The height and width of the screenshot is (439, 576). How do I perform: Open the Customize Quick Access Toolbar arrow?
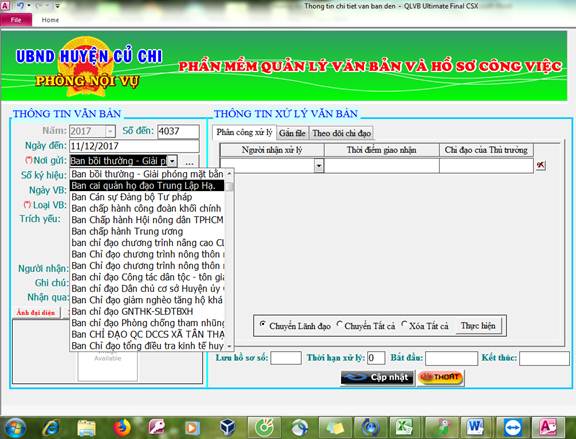pos(58,6)
